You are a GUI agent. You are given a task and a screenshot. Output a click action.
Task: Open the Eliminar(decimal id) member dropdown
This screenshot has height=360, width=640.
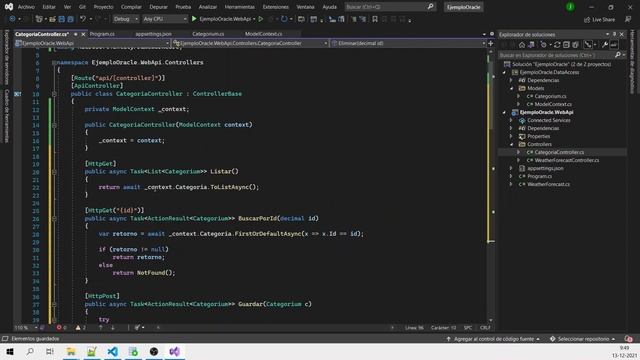click(x=409, y=43)
